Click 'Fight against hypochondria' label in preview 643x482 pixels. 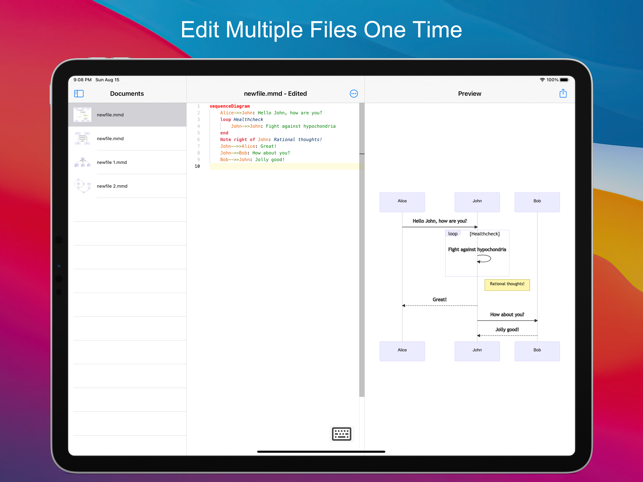coord(477,249)
